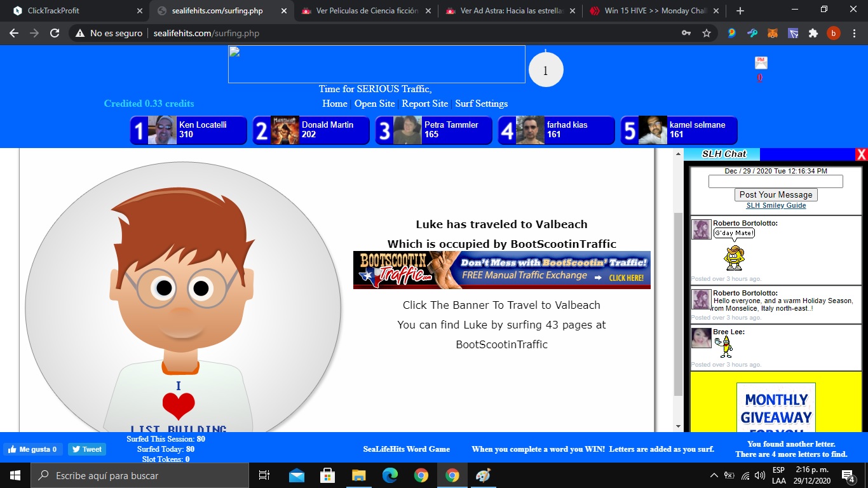
Task: Click the surf timer circle showing 1
Action: [x=545, y=69]
